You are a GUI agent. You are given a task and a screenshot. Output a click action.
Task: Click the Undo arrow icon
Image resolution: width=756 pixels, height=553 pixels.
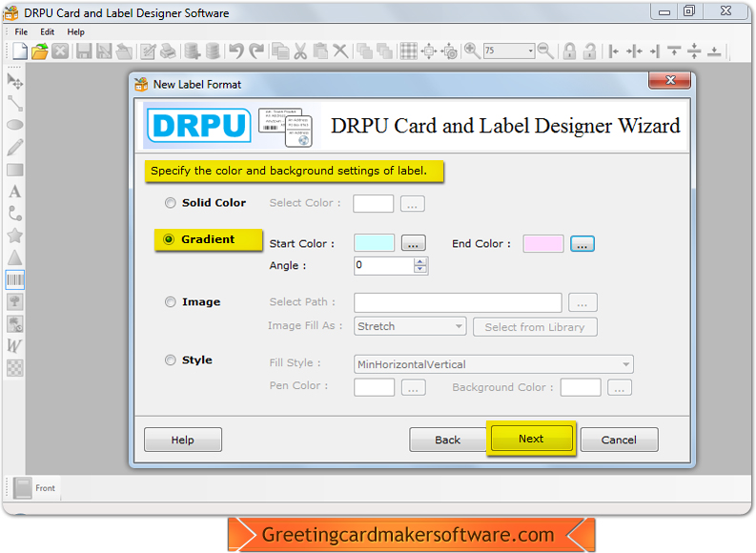pyautogui.click(x=236, y=51)
